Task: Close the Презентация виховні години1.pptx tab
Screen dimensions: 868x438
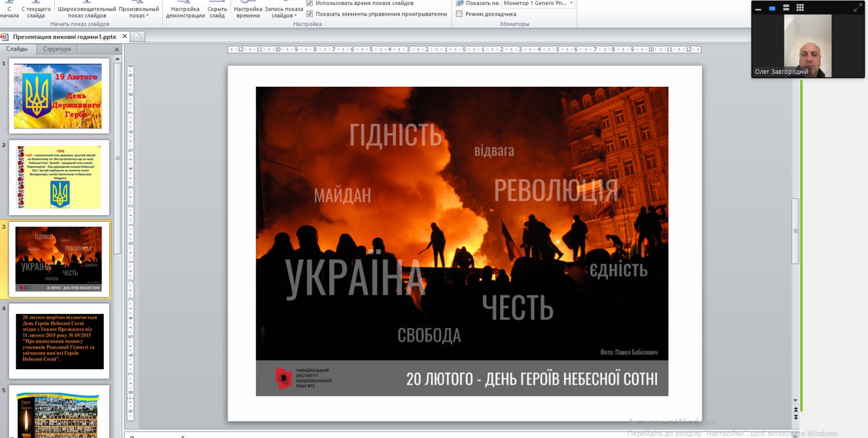Action: click(x=125, y=36)
